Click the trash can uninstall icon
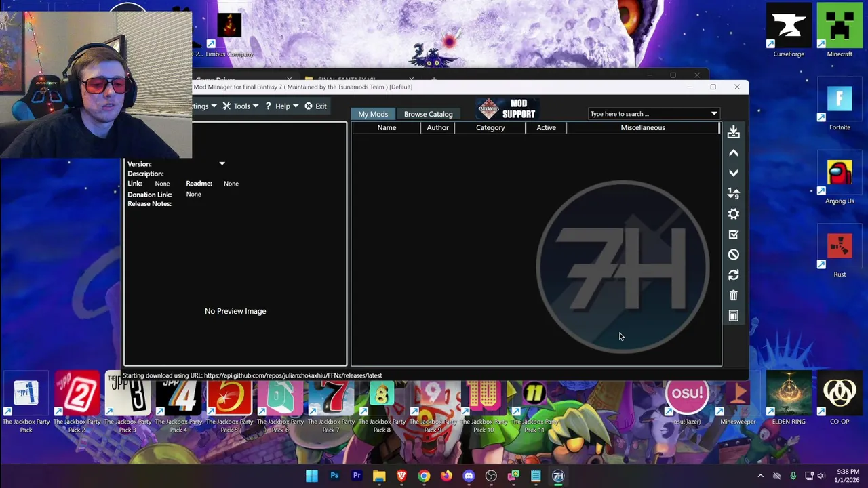Image resolution: width=868 pixels, height=488 pixels. click(733, 296)
